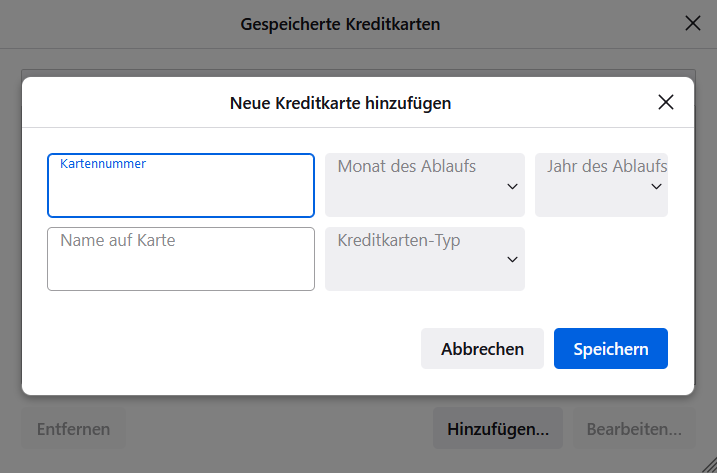Click the Bearbeiten... button
The width and height of the screenshot is (717, 473).
pos(633,429)
